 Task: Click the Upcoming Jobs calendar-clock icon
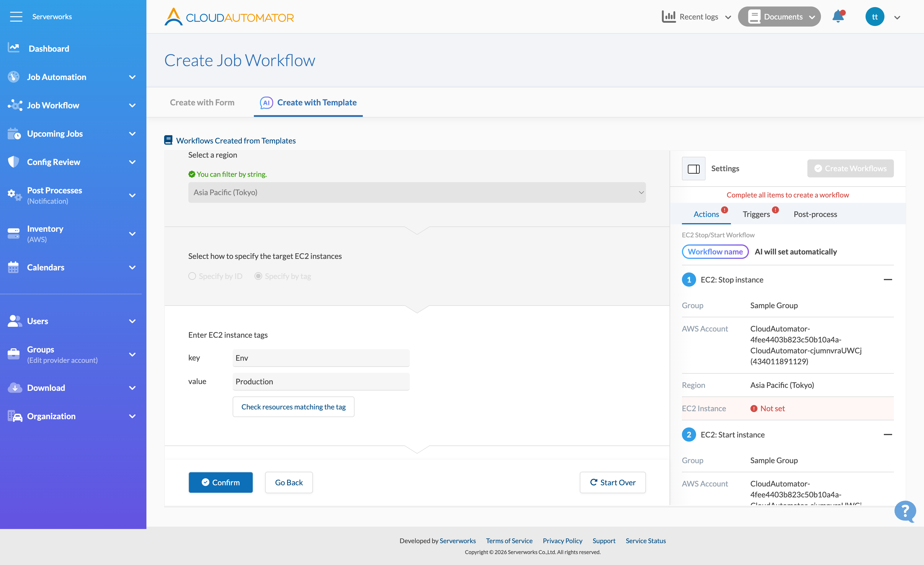click(x=14, y=133)
